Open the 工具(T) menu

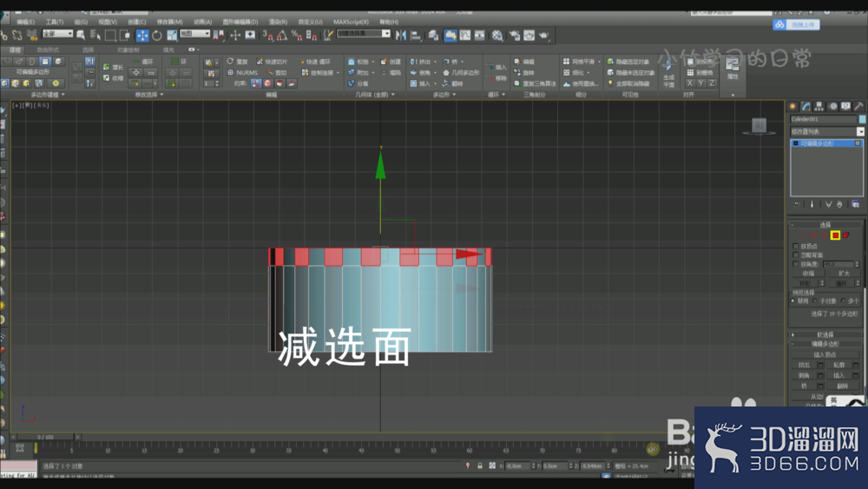coord(54,22)
